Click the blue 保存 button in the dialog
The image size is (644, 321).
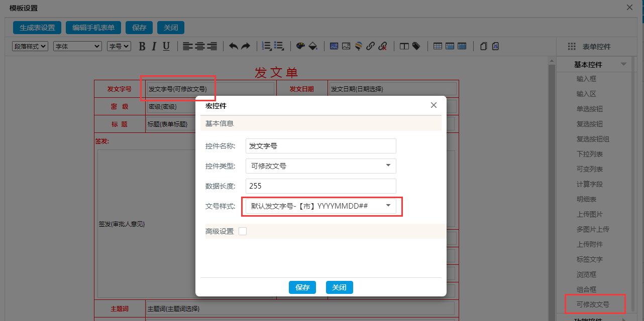(x=302, y=287)
